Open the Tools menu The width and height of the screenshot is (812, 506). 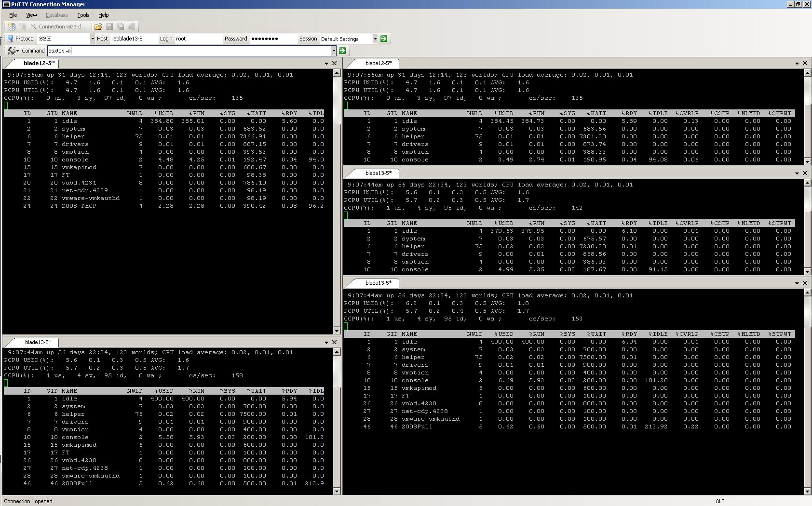click(83, 15)
